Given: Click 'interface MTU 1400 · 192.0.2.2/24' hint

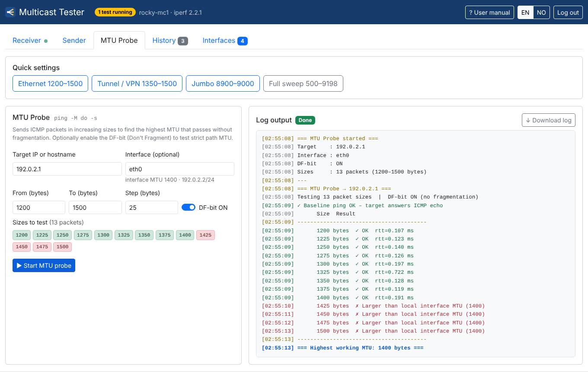Looking at the screenshot, I should pyautogui.click(x=171, y=180).
